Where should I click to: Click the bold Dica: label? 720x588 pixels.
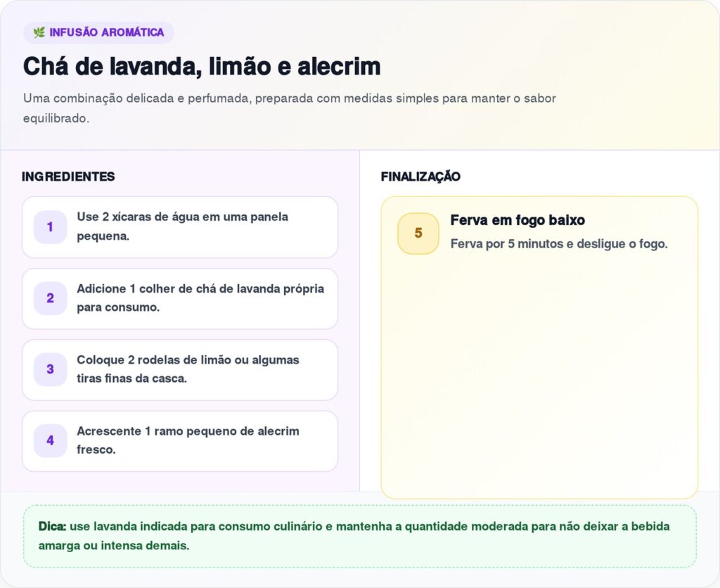click(53, 526)
